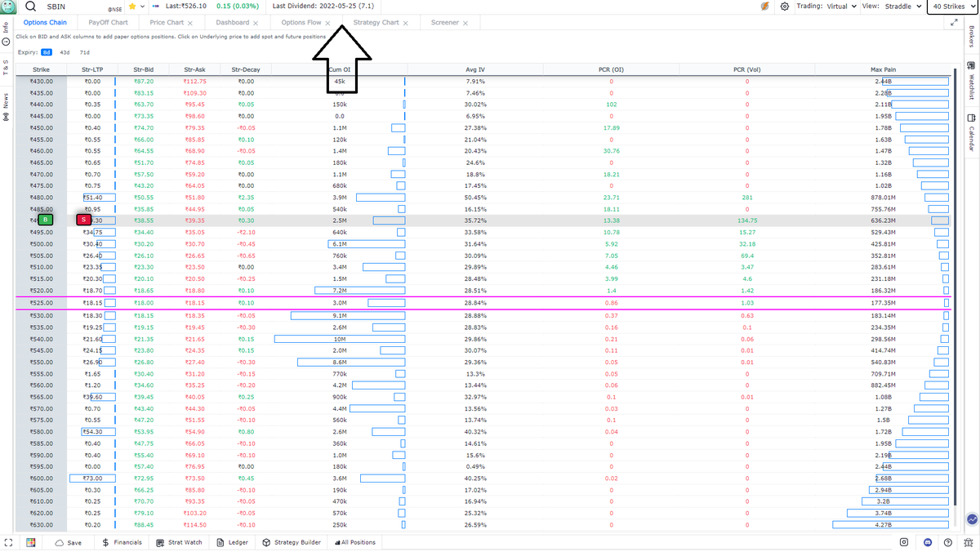The width and height of the screenshot is (980, 552).
Task: Mark SBIN as favorite with star icon
Action: pyautogui.click(x=132, y=6)
